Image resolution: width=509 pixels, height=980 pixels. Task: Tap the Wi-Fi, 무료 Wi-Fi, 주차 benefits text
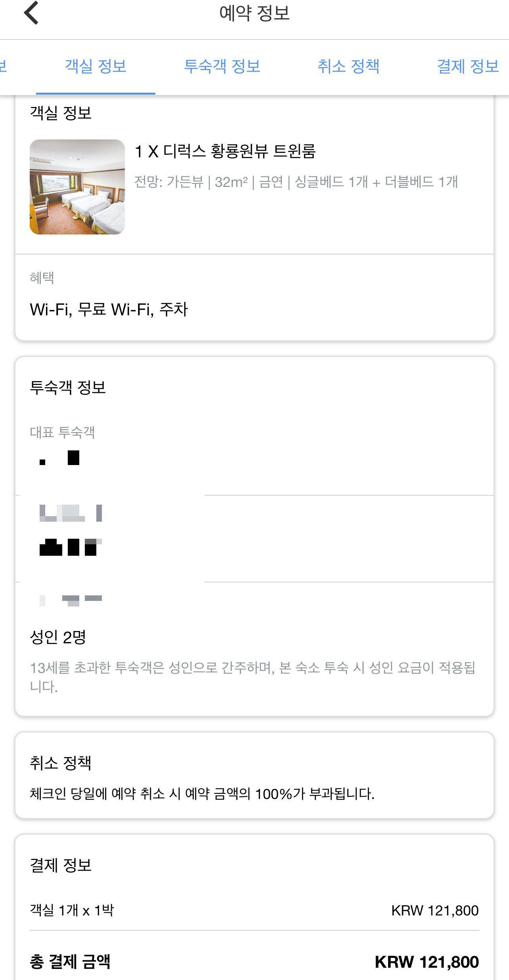pos(109,309)
